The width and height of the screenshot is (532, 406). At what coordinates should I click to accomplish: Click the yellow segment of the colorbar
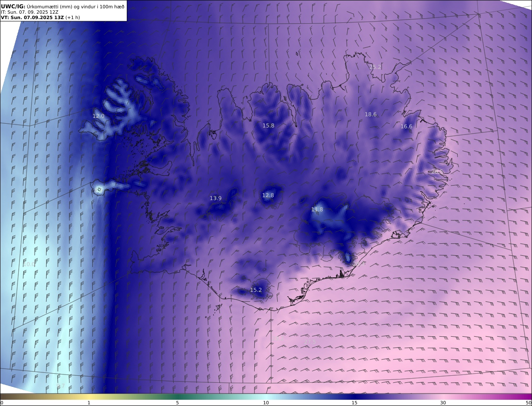point(89,396)
